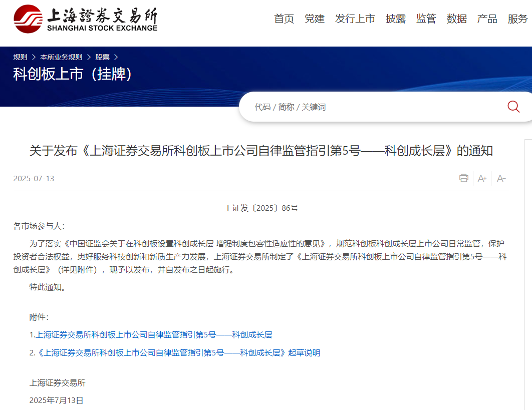
Task: Click the 本所业务规则 breadcrumb link
Action: pos(61,57)
